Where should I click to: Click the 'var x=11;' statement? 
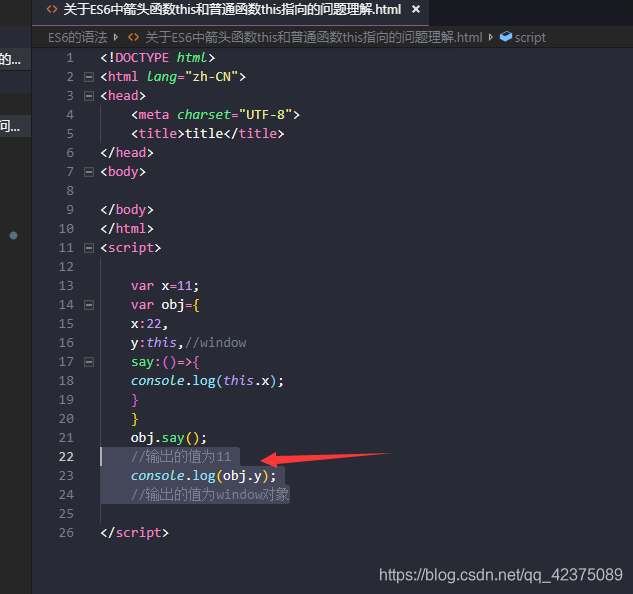[165, 286]
